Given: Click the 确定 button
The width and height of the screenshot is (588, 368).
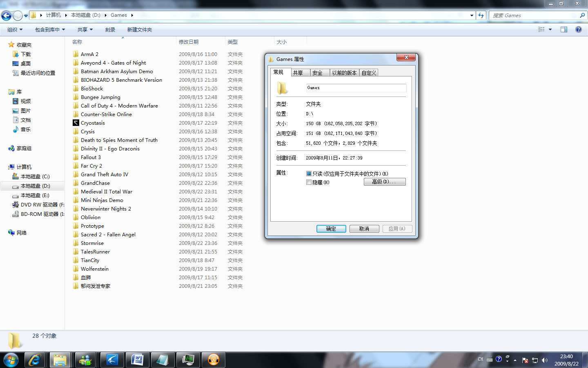Looking at the screenshot, I should click(x=331, y=229).
